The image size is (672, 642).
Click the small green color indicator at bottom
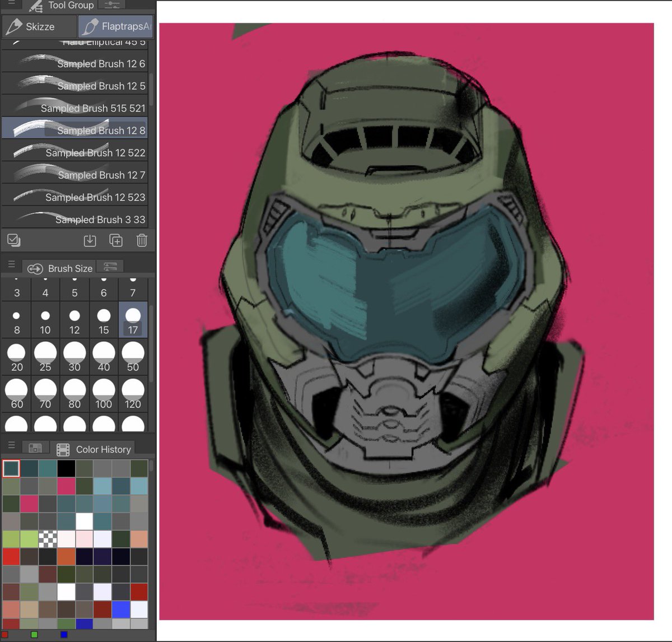[x=34, y=635]
